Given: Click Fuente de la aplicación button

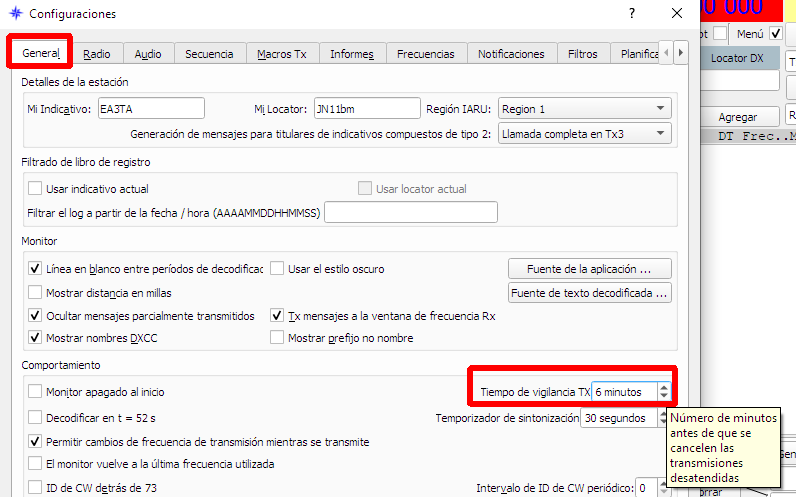Looking at the screenshot, I should coord(589,269).
